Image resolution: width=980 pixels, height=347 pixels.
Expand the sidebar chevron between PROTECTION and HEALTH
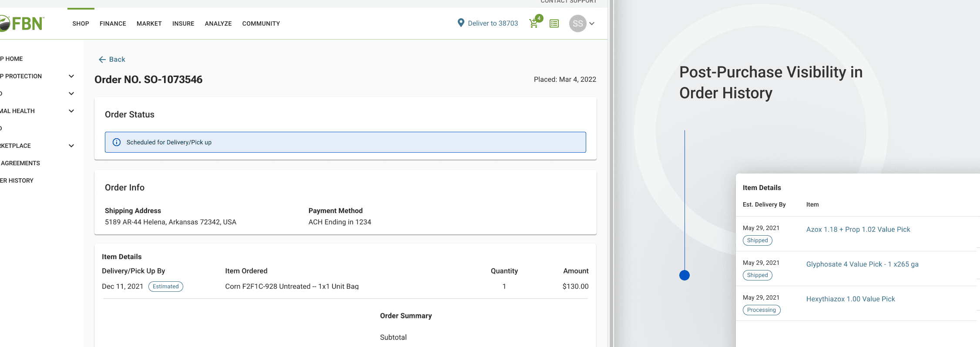coord(71,93)
